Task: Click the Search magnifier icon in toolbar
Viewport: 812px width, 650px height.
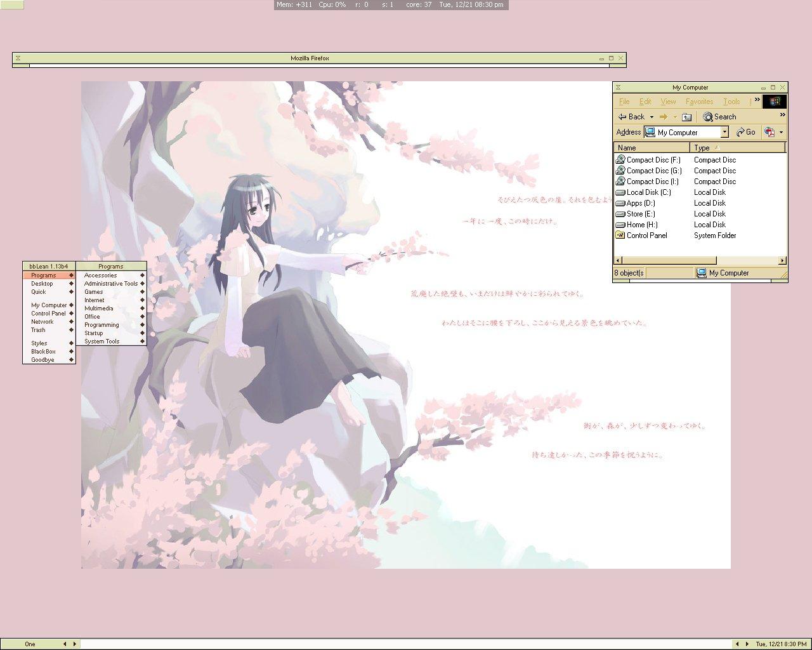Action: (708, 117)
